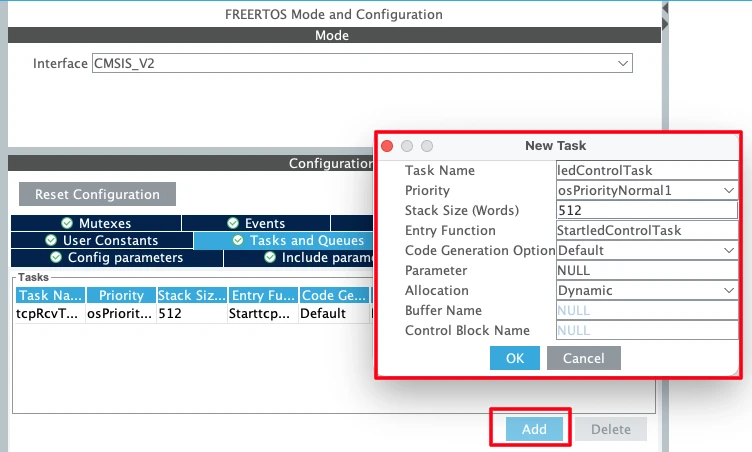Click the 512 stack size table cell
The width and height of the screenshot is (752, 452).
click(x=191, y=313)
